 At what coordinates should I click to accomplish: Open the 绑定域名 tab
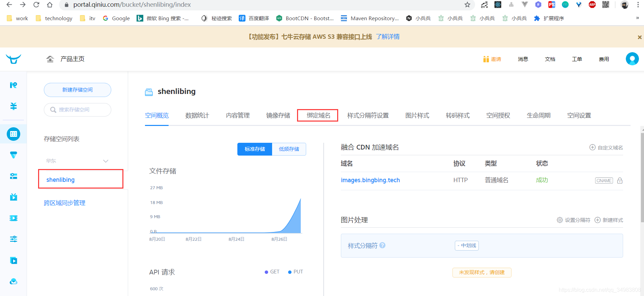[x=319, y=116]
